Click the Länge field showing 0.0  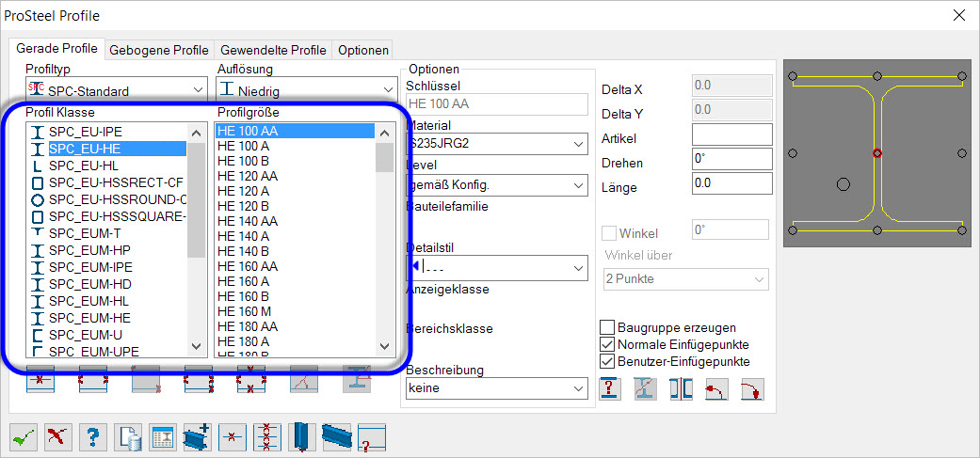point(731,183)
